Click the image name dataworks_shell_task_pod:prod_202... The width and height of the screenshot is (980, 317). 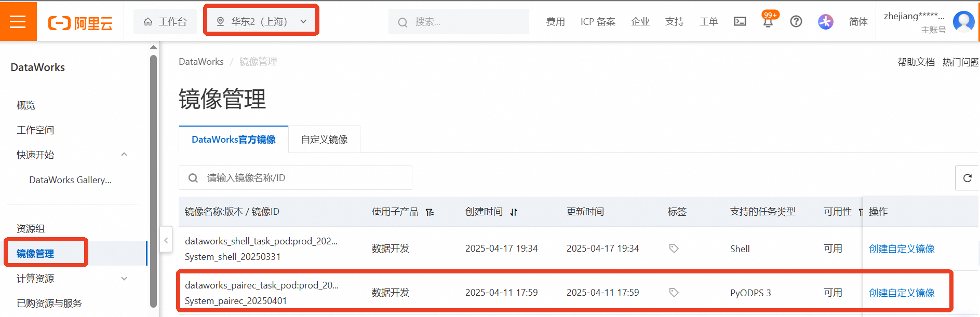coord(261,241)
